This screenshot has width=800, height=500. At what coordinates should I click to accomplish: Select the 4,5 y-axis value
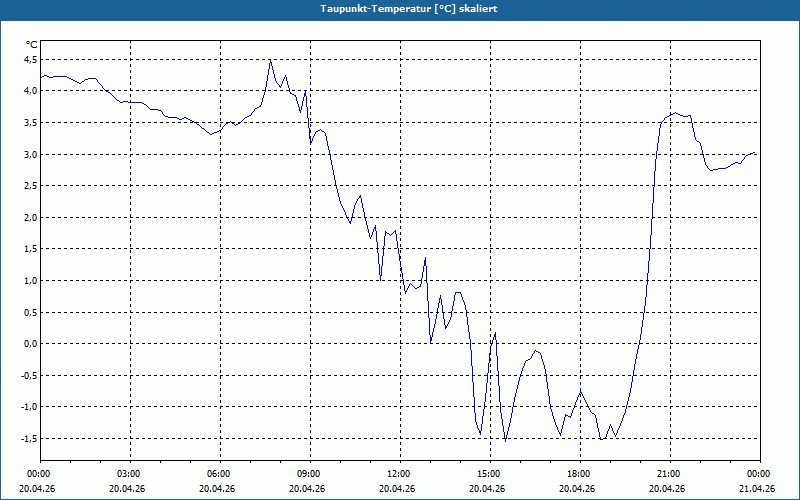[x=30, y=59]
